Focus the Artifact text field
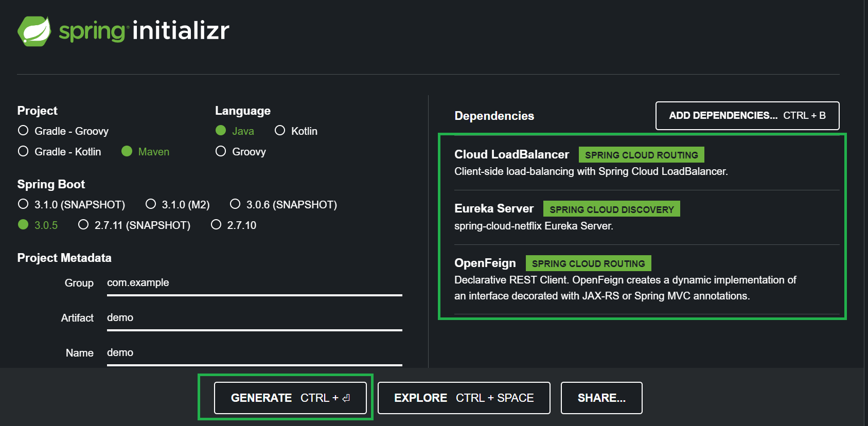This screenshot has height=426, width=868. [x=254, y=318]
